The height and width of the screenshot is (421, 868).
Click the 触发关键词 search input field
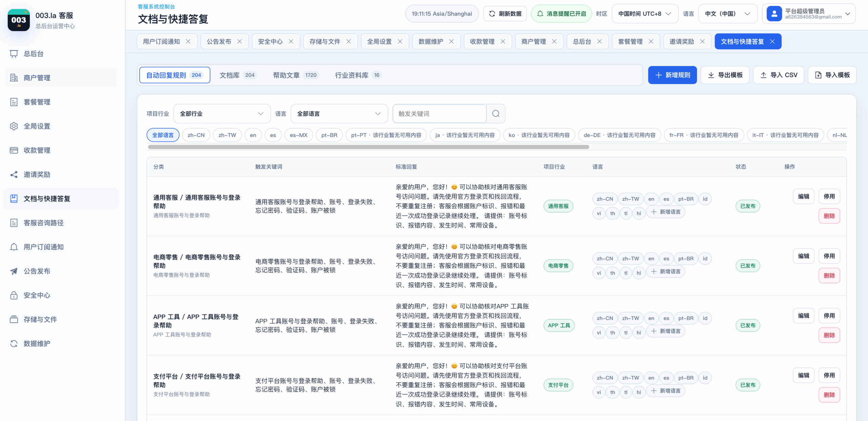pyautogui.click(x=439, y=114)
